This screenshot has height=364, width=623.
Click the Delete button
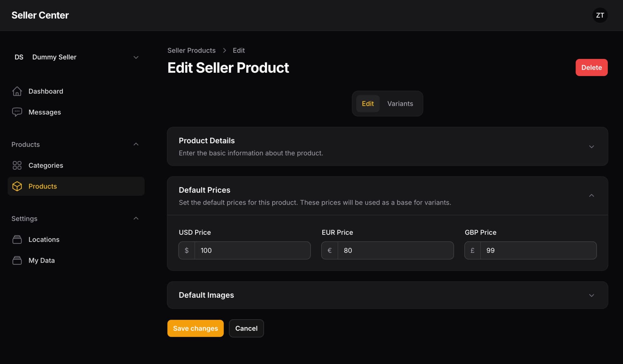(591, 67)
